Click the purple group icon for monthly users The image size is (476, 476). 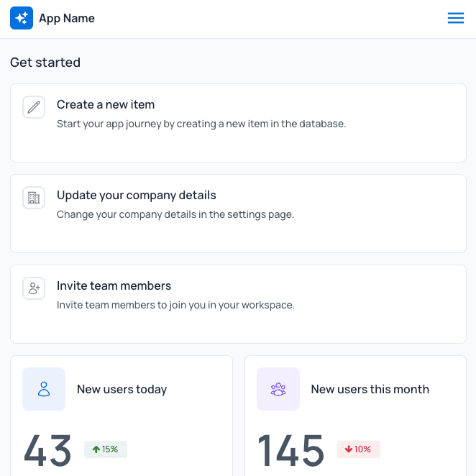pos(278,389)
